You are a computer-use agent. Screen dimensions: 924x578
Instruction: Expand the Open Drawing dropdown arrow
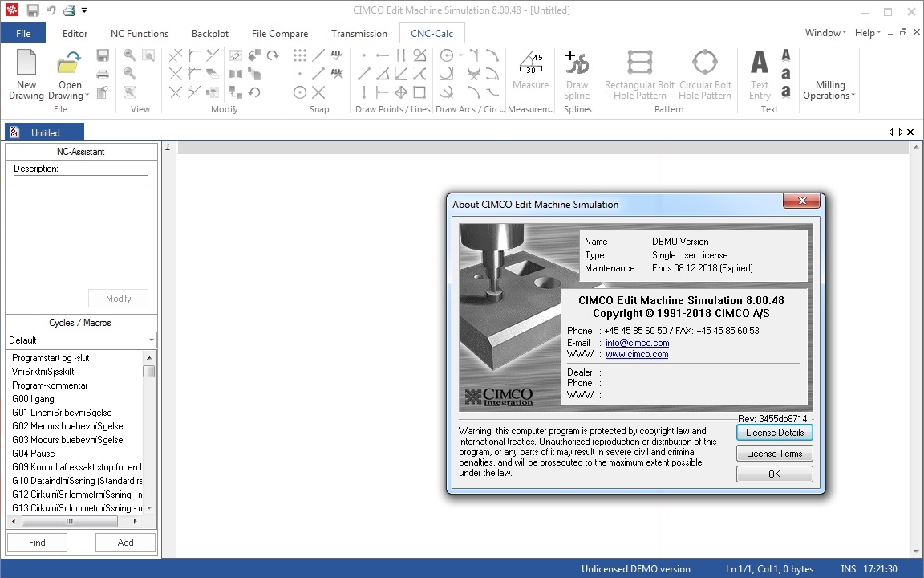point(87,95)
